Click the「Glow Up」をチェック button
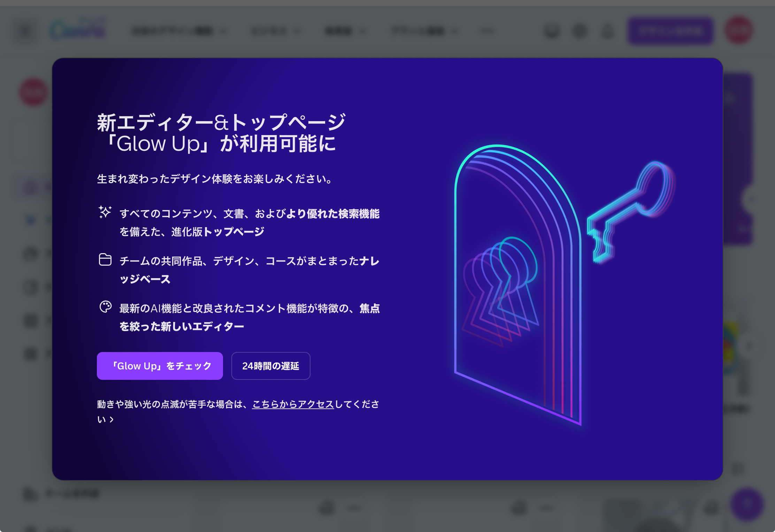This screenshot has height=532, width=775. 160,366
